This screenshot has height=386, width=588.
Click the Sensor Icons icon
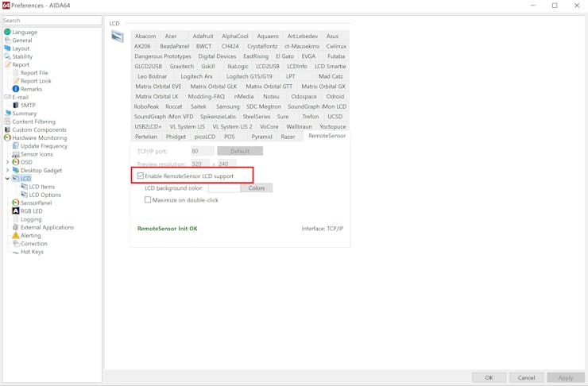[16, 154]
